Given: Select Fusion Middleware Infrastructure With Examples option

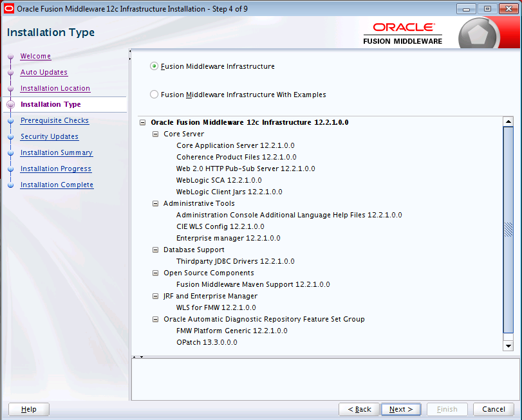Looking at the screenshot, I should [x=154, y=95].
